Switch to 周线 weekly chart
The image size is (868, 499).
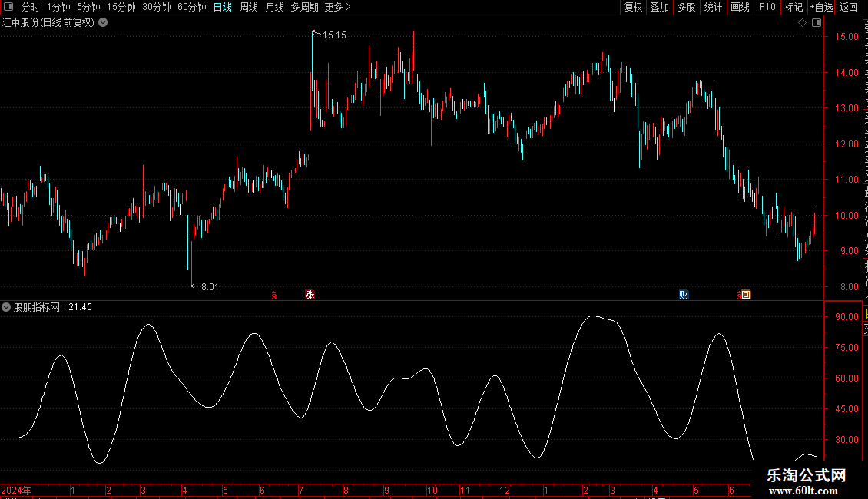pyautogui.click(x=249, y=7)
